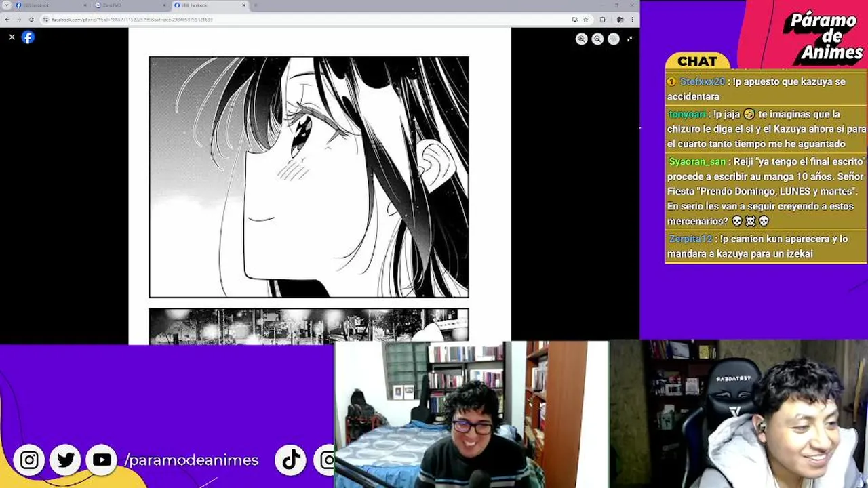Click the badge icon beside Stefxxx20

pos(671,81)
